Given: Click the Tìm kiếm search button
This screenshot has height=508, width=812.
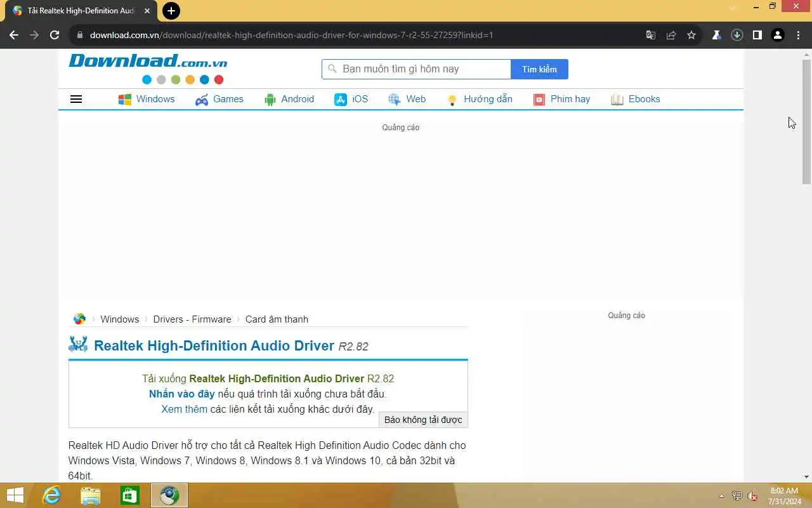Looking at the screenshot, I should [539, 69].
